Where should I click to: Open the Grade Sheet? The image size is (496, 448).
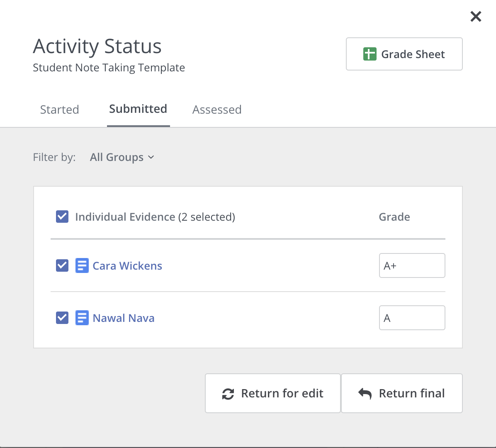click(x=404, y=54)
